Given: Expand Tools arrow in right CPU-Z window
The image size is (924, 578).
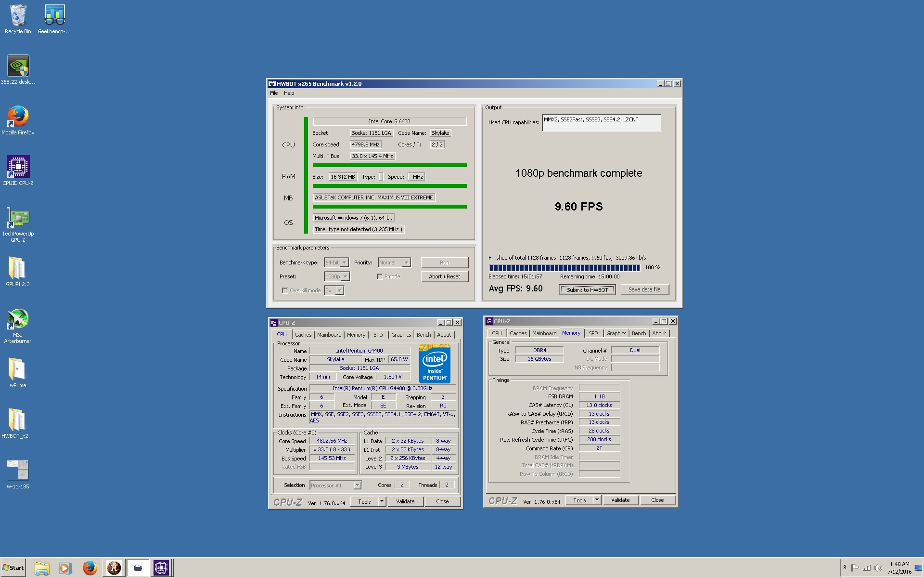Looking at the screenshot, I should 597,500.
